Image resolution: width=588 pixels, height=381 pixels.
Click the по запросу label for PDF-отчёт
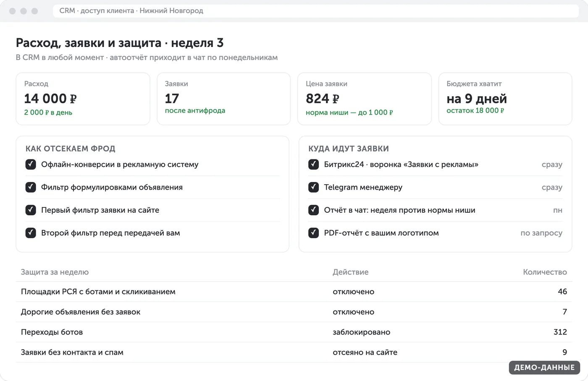[541, 233]
